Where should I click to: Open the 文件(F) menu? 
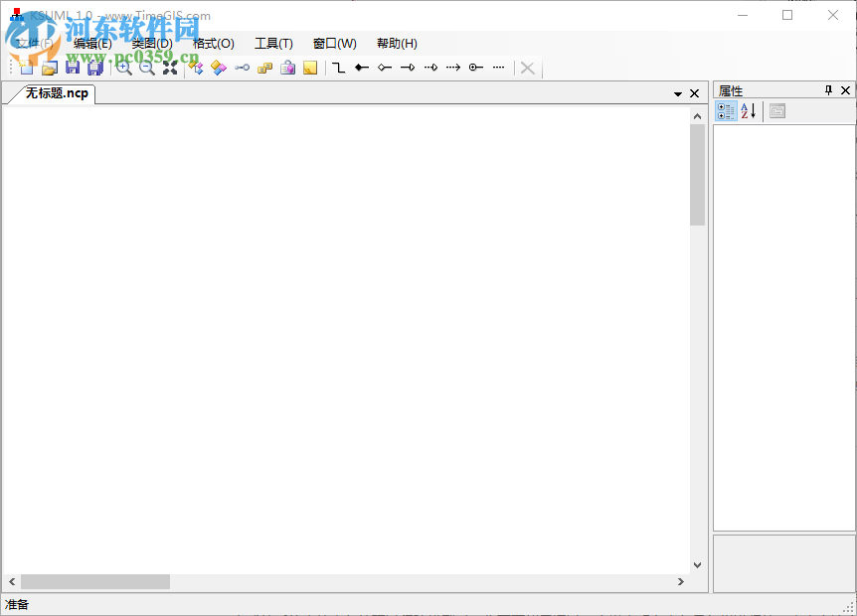click(x=35, y=44)
